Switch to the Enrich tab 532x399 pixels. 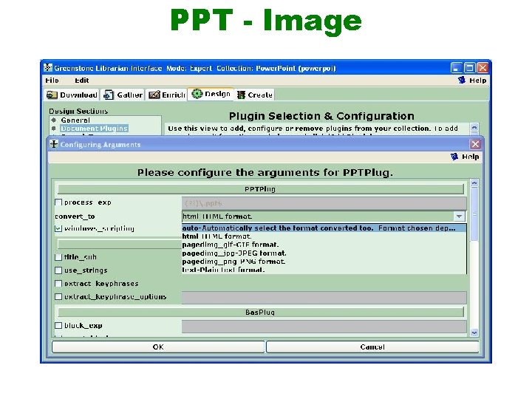[x=166, y=95]
